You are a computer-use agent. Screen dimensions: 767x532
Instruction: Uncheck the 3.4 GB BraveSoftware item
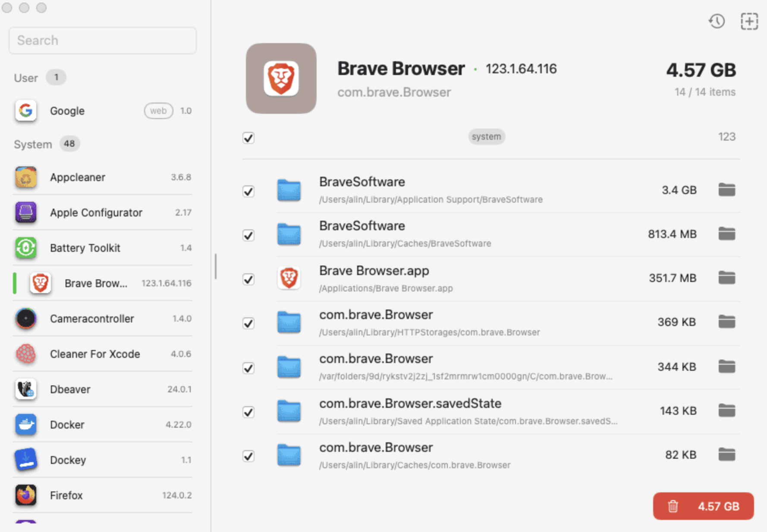pos(248,191)
